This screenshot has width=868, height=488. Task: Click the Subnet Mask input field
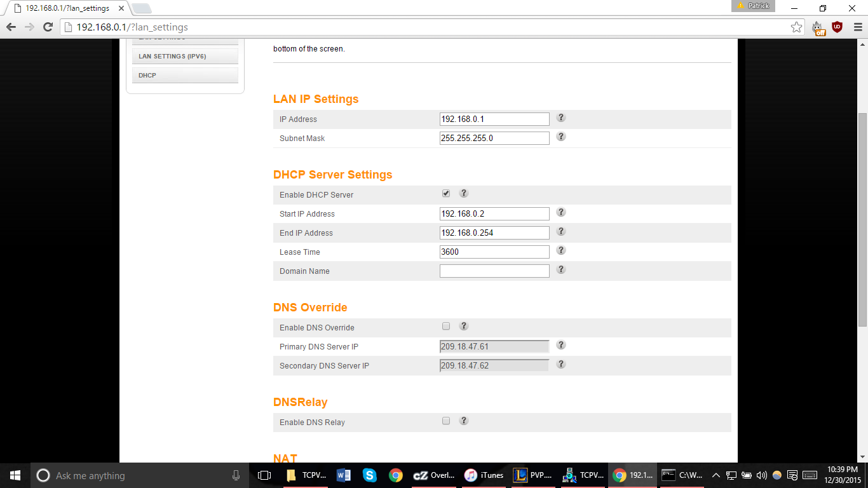coord(494,138)
